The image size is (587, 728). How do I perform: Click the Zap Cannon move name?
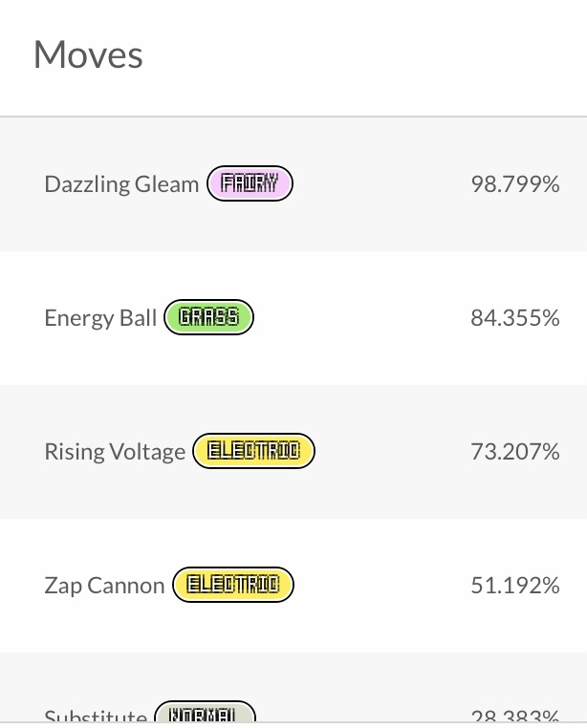tap(104, 585)
